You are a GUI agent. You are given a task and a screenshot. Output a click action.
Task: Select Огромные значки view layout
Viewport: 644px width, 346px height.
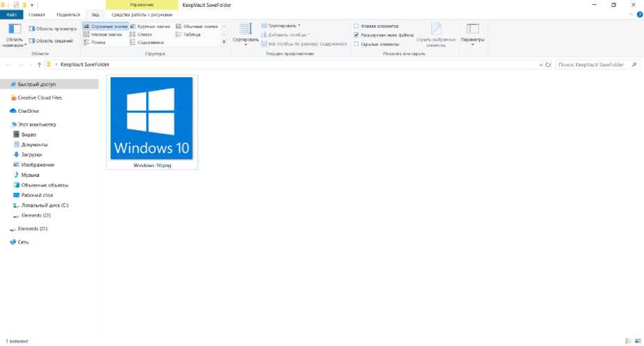[x=106, y=26]
